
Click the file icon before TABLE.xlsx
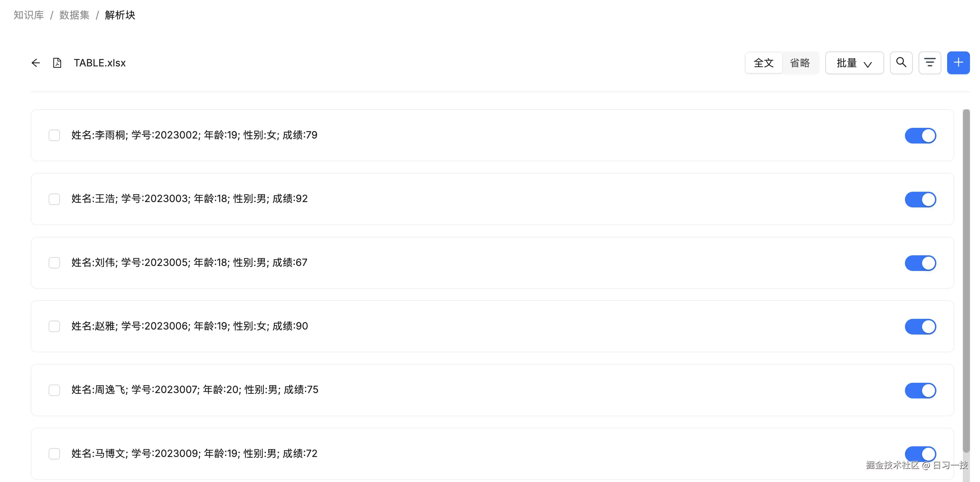pyautogui.click(x=57, y=63)
